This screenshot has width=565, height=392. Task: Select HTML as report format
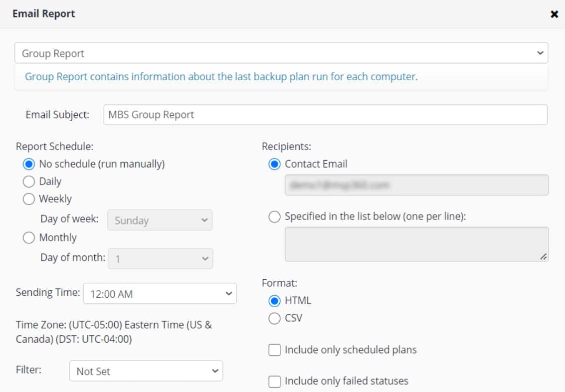pyautogui.click(x=273, y=300)
